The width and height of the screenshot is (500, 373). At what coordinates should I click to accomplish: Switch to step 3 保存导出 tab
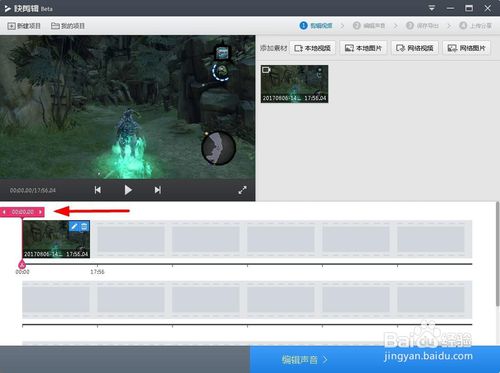click(x=422, y=26)
